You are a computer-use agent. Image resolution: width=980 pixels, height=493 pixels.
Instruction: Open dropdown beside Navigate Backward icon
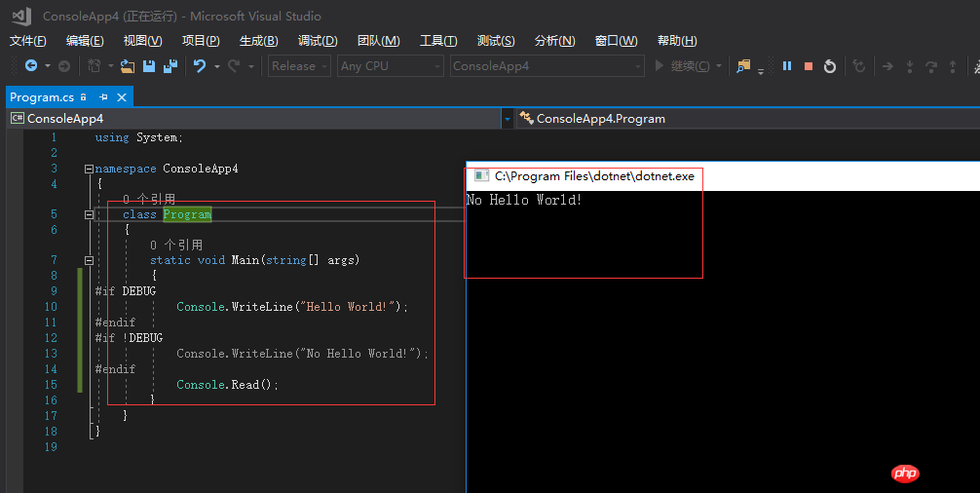pos(48,65)
